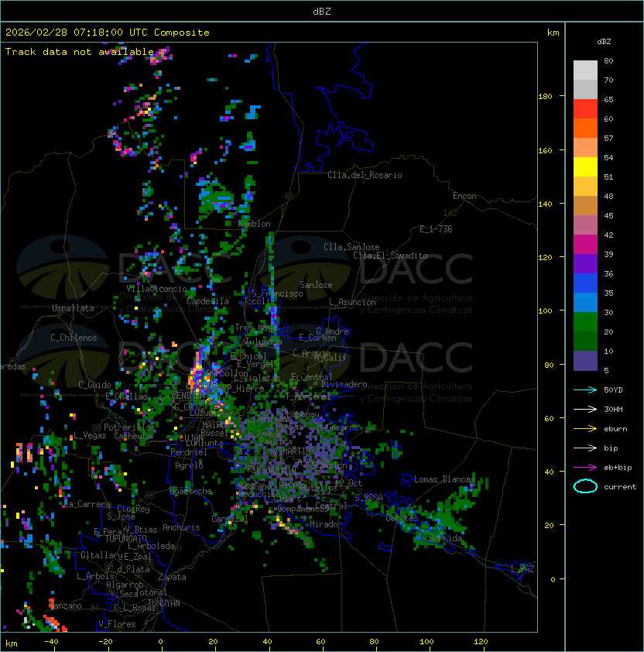Viewport: 644px width, 652px height.
Task: Click the 'eburn' legend label
Action: coord(615,429)
